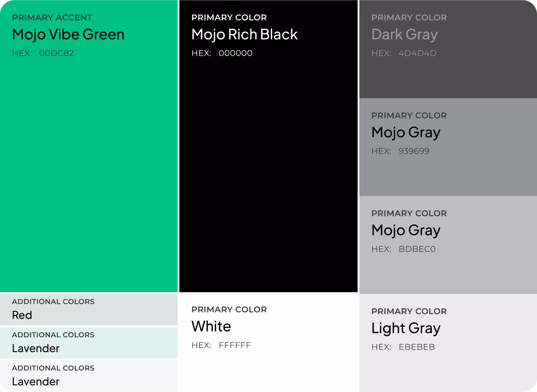This screenshot has height=392, width=537.
Task: Click hex value BDBEC0
Action: [x=417, y=249]
